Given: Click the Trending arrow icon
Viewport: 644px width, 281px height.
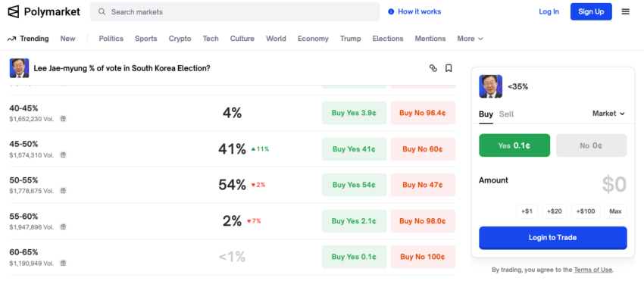Looking at the screenshot, I should pos(11,39).
